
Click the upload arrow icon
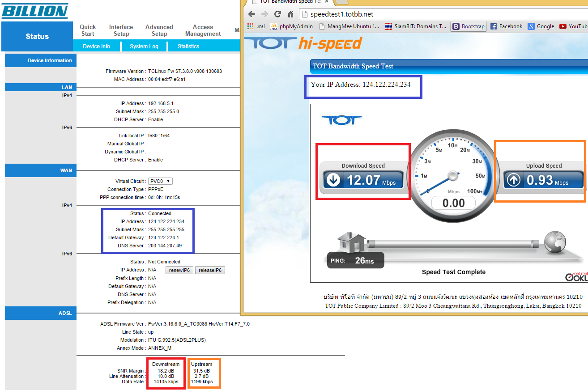tap(514, 180)
